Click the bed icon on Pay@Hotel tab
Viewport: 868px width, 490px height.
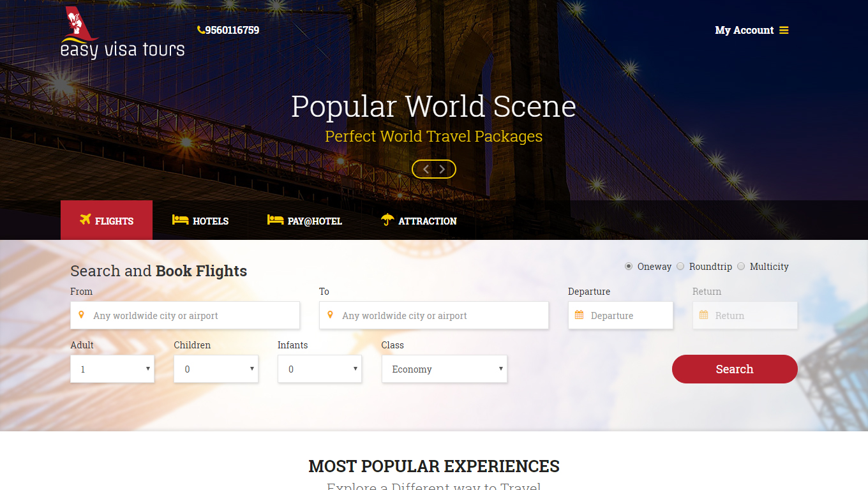point(275,219)
